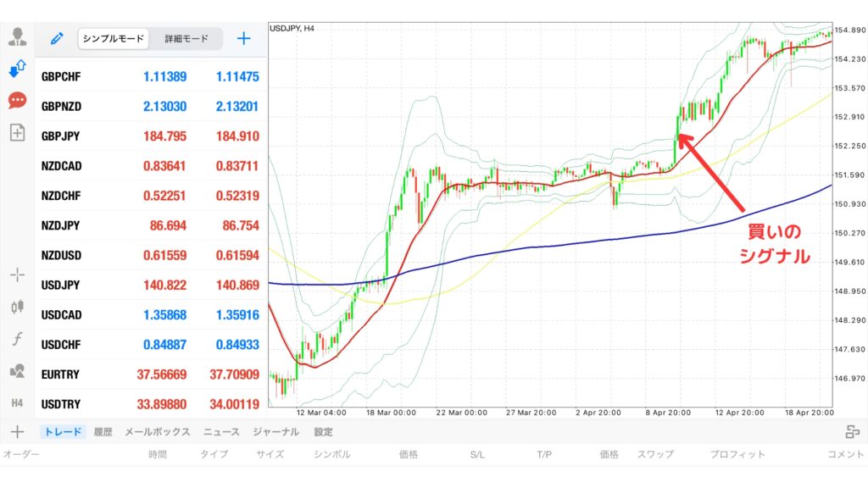868x488 pixels.
Task: Open the red chat messages icon
Action: point(17,101)
